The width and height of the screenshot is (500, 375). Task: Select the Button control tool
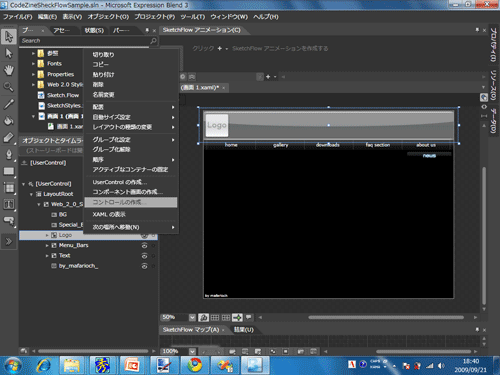9,221
